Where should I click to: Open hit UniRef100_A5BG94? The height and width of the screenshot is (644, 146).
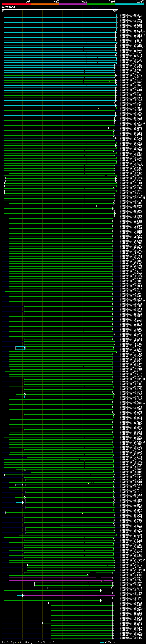131,22
